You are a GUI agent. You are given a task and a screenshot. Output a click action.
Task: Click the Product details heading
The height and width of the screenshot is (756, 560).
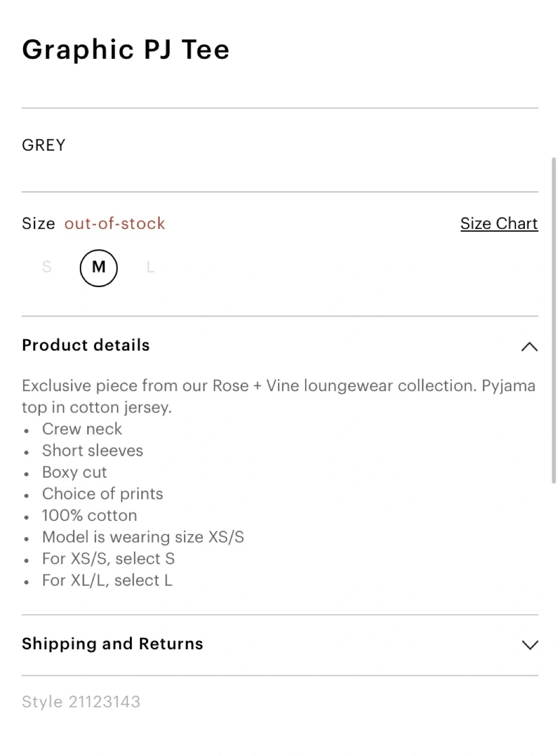[86, 345]
